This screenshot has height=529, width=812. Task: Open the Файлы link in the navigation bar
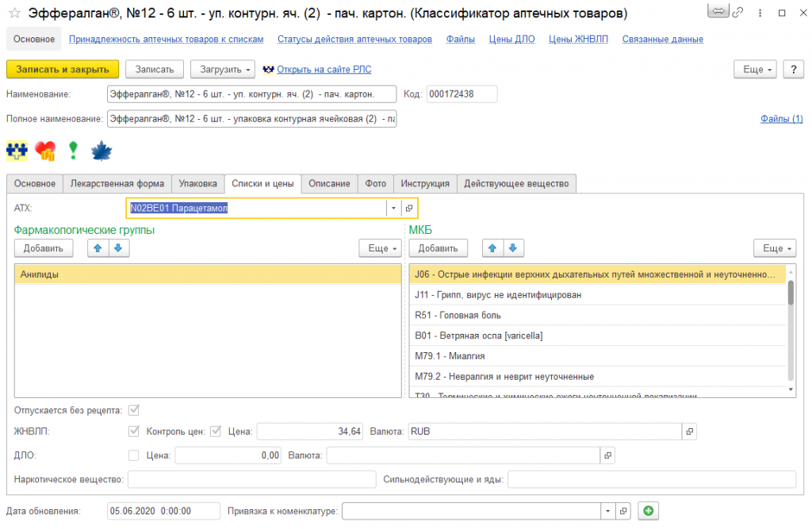pos(461,40)
